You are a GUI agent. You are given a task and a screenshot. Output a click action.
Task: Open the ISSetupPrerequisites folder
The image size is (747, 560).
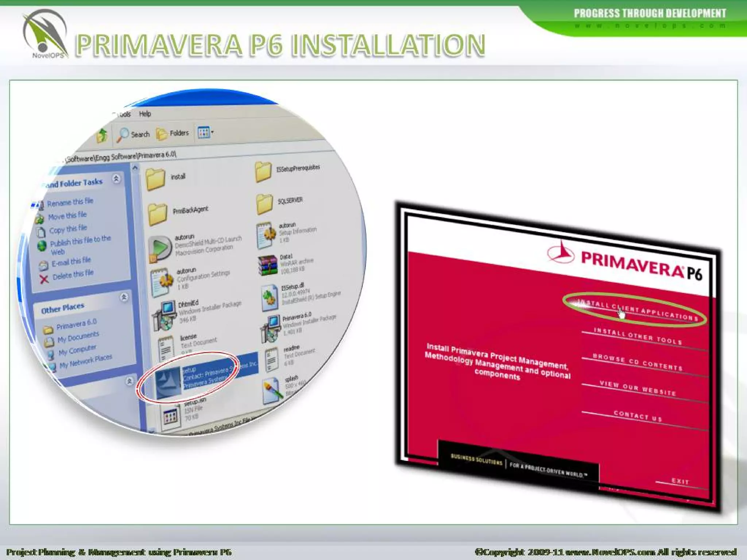point(264,171)
